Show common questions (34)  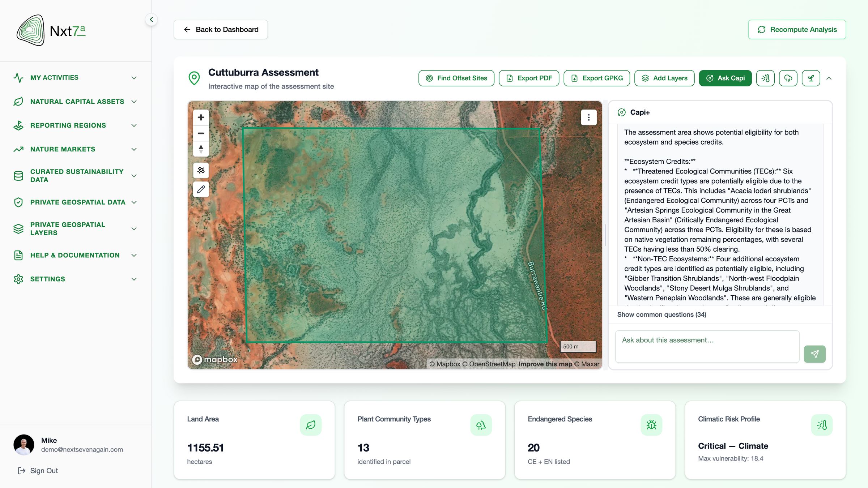[x=661, y=314]
